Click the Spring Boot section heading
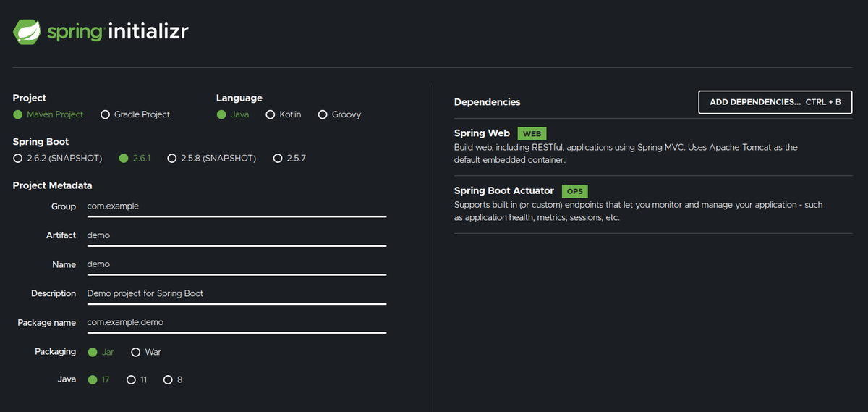The width and height of the screenshot is (868, 412). point(41,142)
